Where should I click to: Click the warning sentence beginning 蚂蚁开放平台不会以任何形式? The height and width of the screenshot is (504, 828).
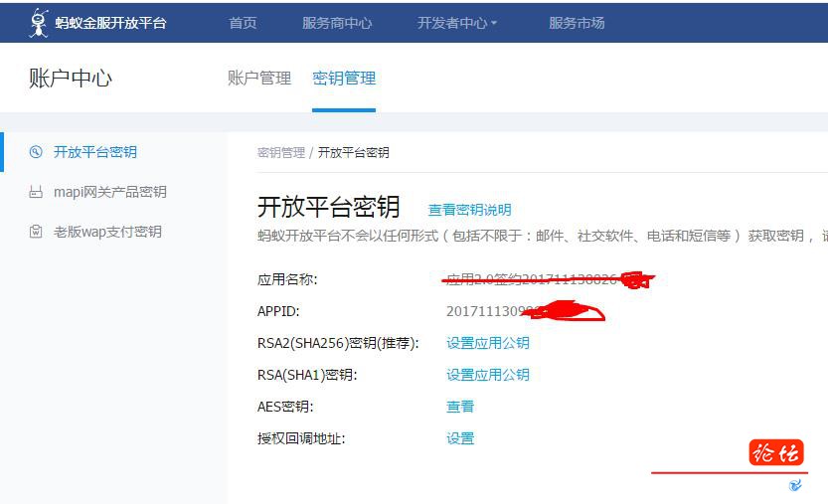coord(543,236)
